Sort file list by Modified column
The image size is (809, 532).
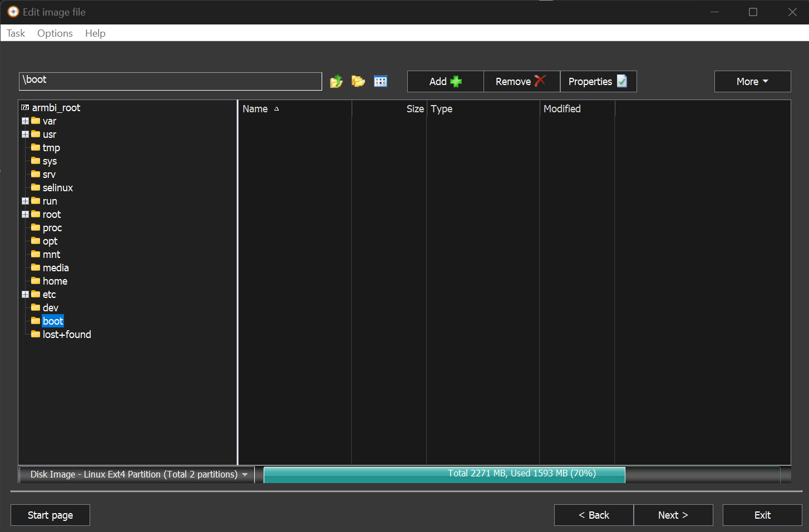click(577, 109)
